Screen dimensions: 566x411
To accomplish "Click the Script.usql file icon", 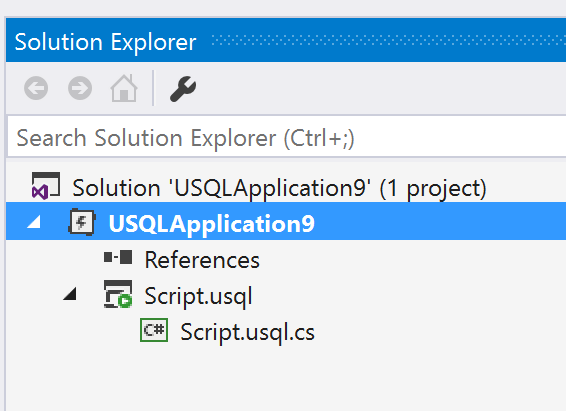I will pyautogui.click(x=118, y=294).
